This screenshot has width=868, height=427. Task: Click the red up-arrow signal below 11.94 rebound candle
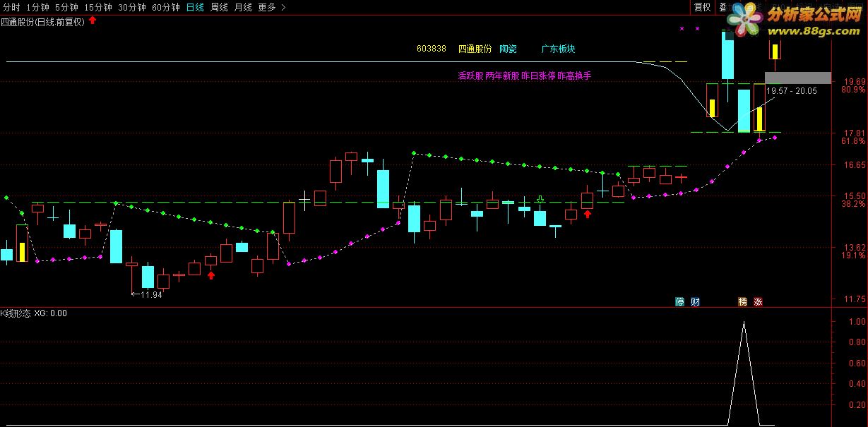211,275
